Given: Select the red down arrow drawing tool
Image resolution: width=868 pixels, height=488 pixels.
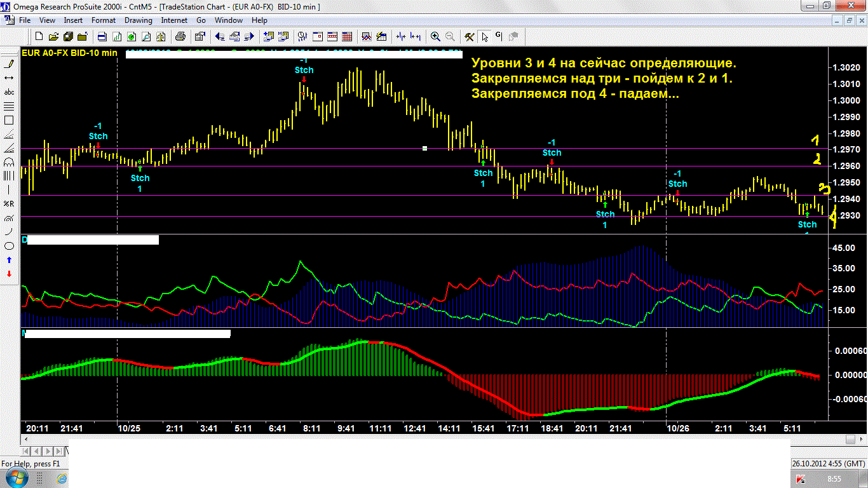Looking at the screenshot, I should click(x=9, y=273).
